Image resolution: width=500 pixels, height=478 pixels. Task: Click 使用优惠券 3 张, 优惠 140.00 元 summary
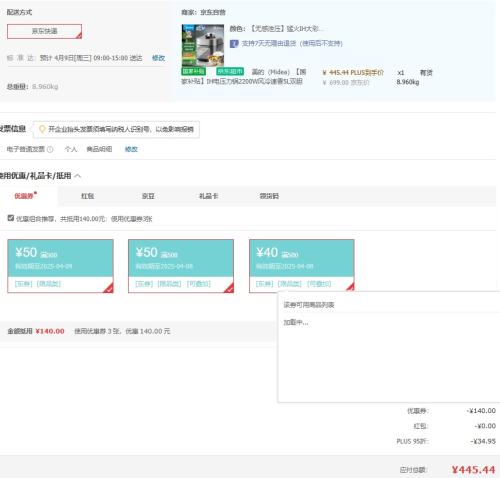[x=122, y=331]
